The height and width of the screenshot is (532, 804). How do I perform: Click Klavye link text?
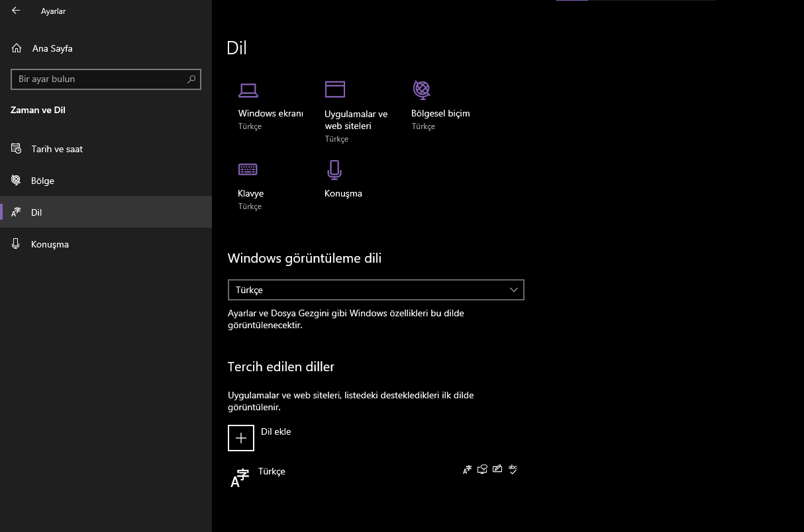tap(251, 193)
